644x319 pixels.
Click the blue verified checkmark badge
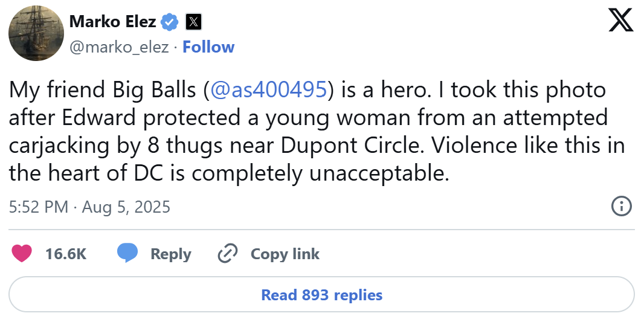[x=170, y=23]
